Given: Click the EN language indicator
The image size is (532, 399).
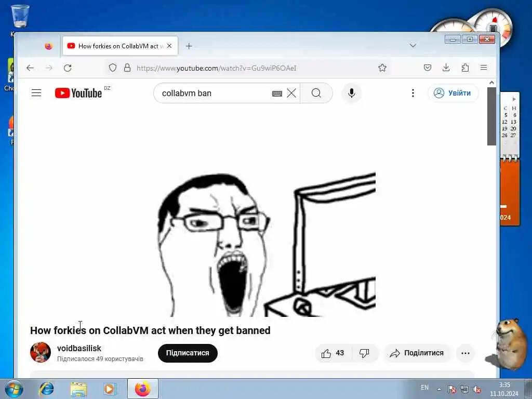Looking at the screenshot, I should 424,388.
